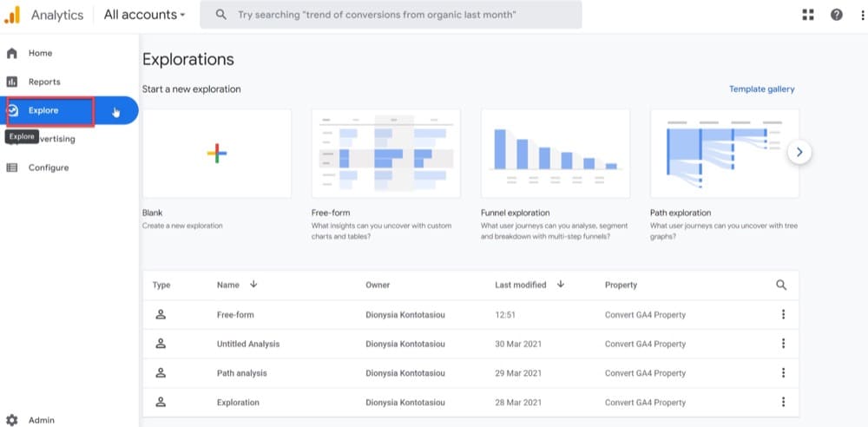
Task: Select the Path exploration template thumbnail
Action: click(x=725, y=154)
